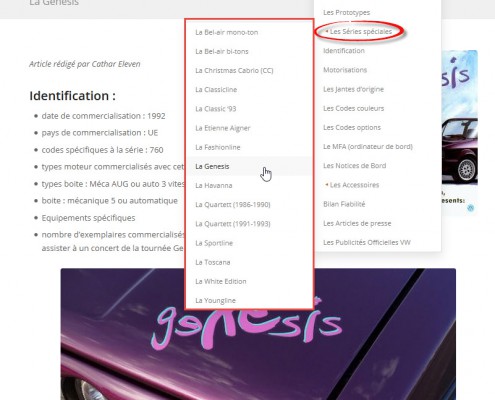
Task: Click the highlighted La Genesis entry
Action: pyautogui.click(x=249, y=166)
